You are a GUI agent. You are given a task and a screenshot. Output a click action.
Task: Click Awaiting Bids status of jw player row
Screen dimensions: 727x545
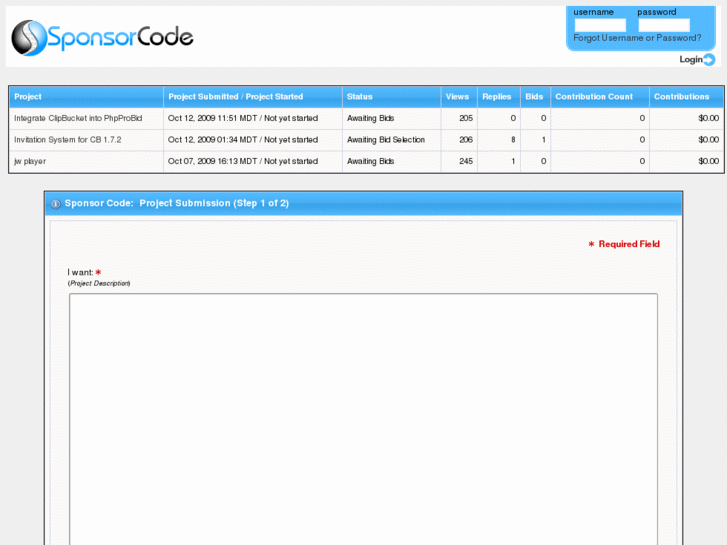[x=370, y=161]
